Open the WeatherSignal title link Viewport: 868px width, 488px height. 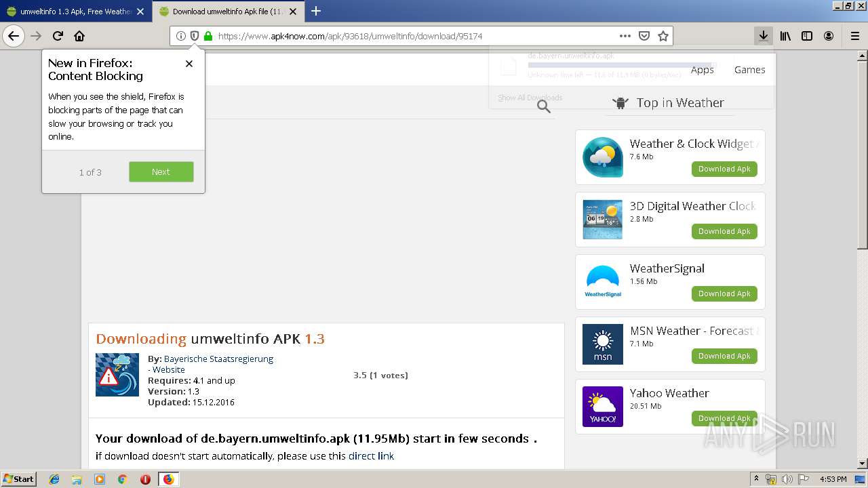click(667, 268)
